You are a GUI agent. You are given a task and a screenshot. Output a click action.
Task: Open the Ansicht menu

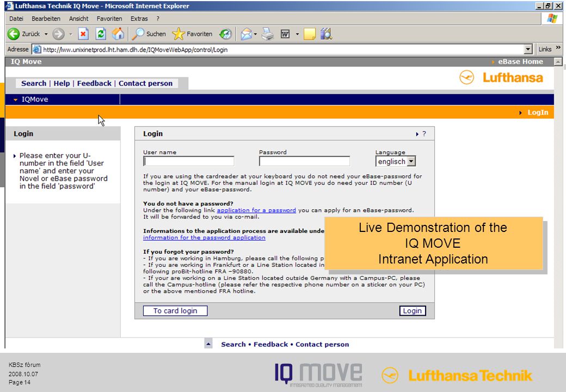click(x=79, y=19)
